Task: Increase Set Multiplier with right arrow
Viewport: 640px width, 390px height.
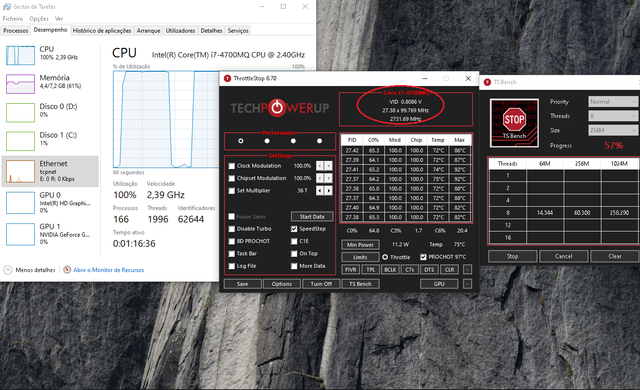Action: pyautogui.click(x=328, y=191)
